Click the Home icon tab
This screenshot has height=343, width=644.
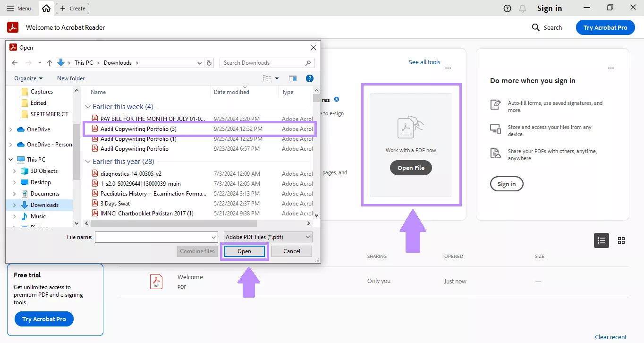pyautogui.click(x=45, y=8)
